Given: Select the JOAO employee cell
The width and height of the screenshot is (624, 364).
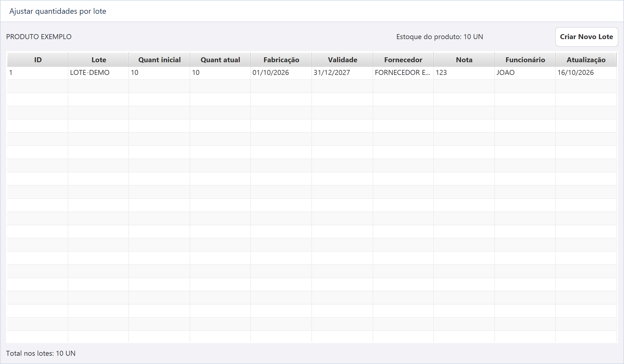Looking at the screenshot, I should 525,73.
